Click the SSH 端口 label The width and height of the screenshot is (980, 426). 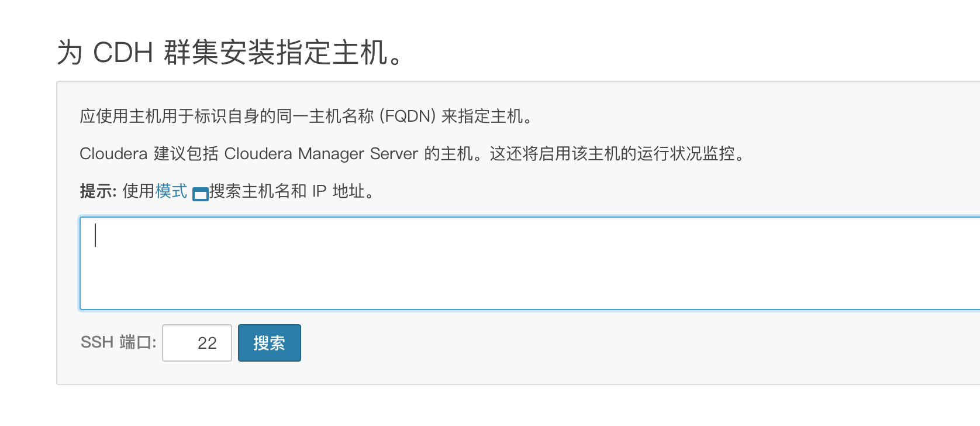coord(119,342)
